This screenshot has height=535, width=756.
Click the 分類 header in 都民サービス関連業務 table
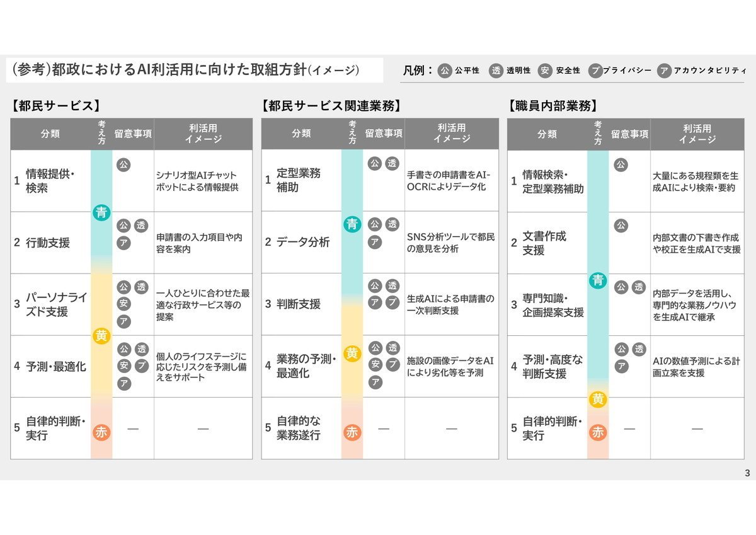coord(301,134)
